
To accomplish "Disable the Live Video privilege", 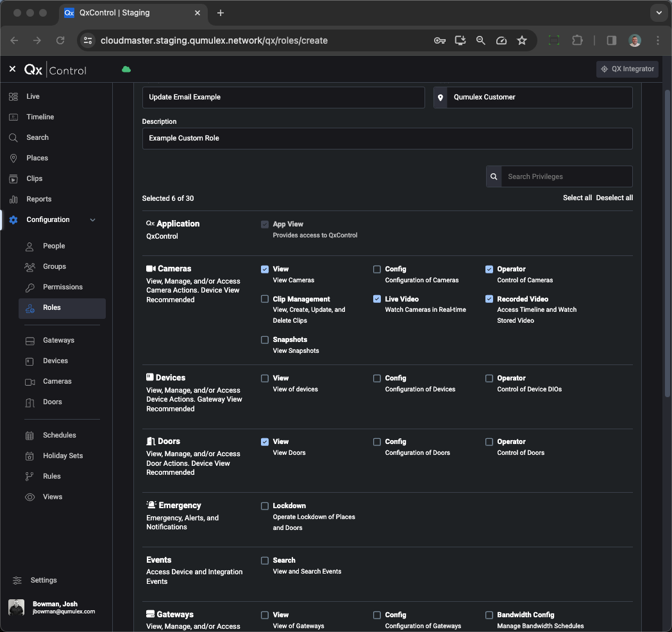I will [376, 299].
